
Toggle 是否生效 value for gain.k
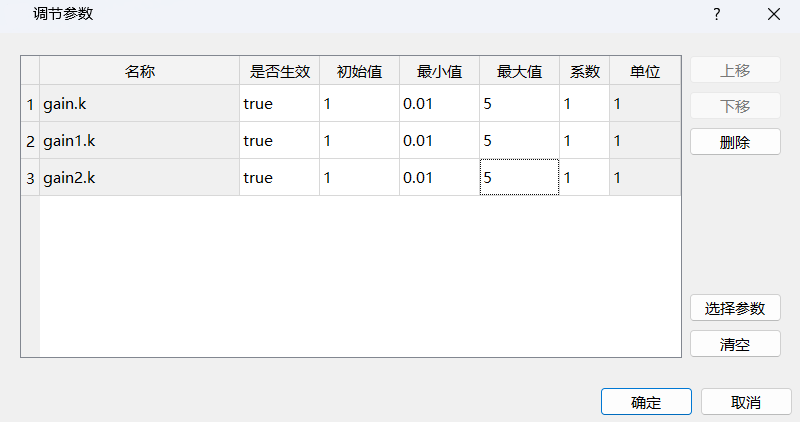coord(279,104)
